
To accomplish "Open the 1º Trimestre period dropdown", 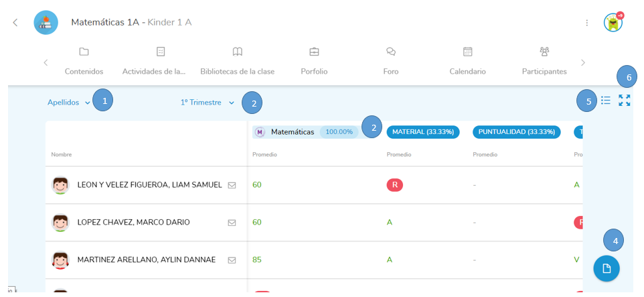I will pyautogui.click(x=208, y=103).
